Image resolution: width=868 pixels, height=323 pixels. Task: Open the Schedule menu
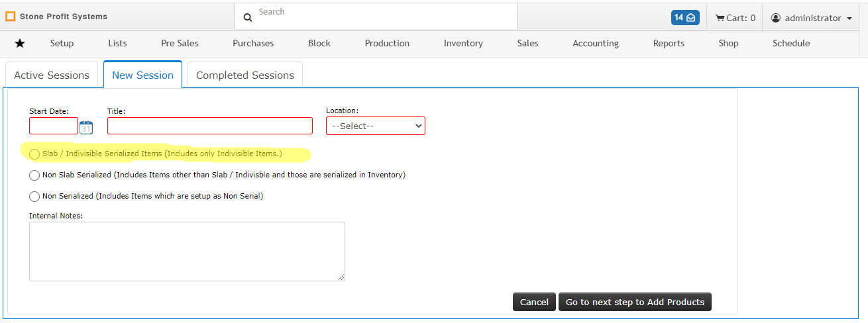(791, 43)
